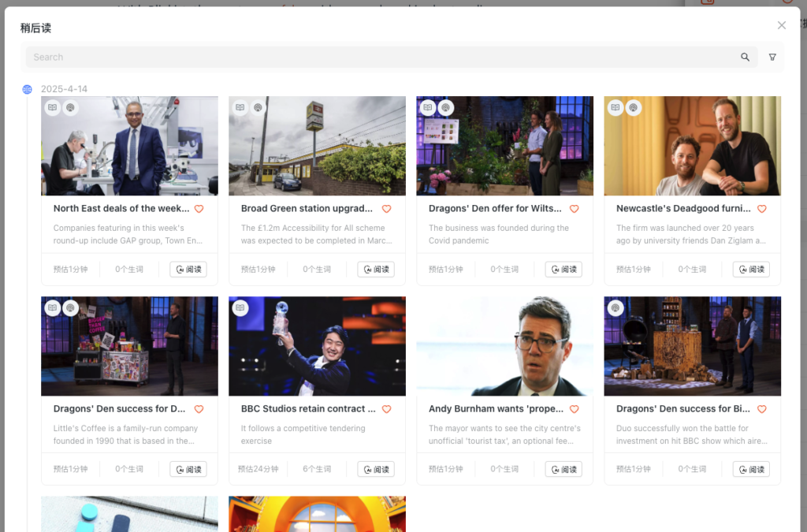
Task: Click '预估24分钟' on BBC Studios card
Action: (x=258, y=469)
